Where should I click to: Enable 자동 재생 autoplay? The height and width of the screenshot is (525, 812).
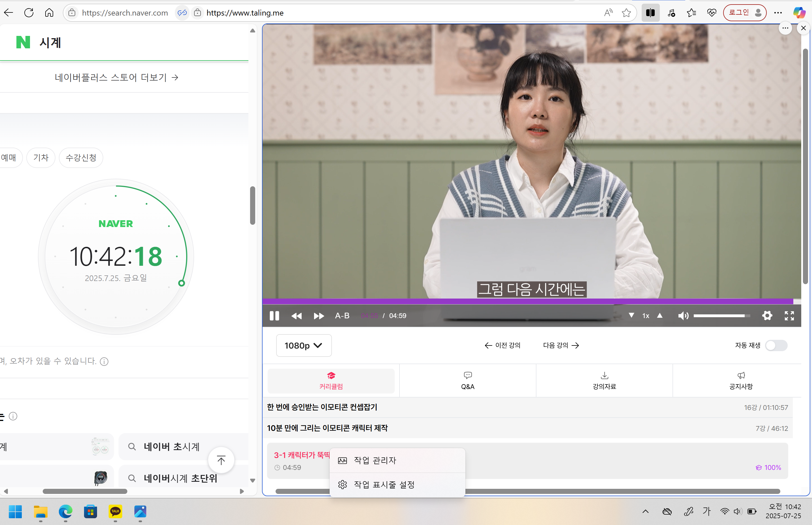click(776, 345)
